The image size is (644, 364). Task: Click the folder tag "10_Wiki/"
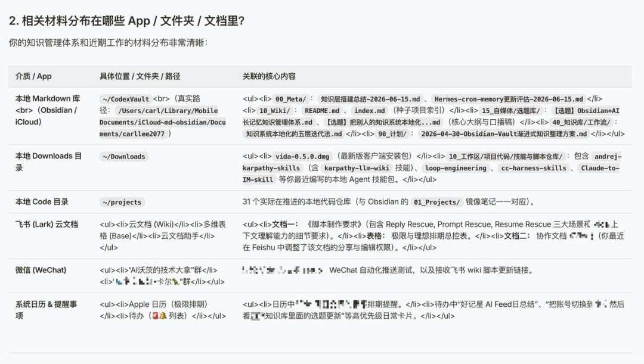point(274,110)
